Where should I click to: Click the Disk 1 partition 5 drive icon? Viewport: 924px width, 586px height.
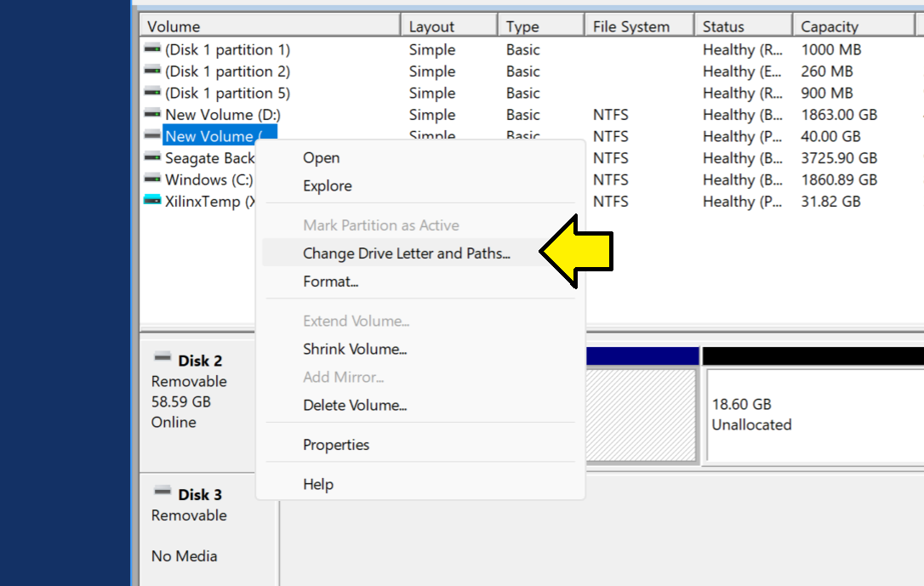(x=152, y=94)
